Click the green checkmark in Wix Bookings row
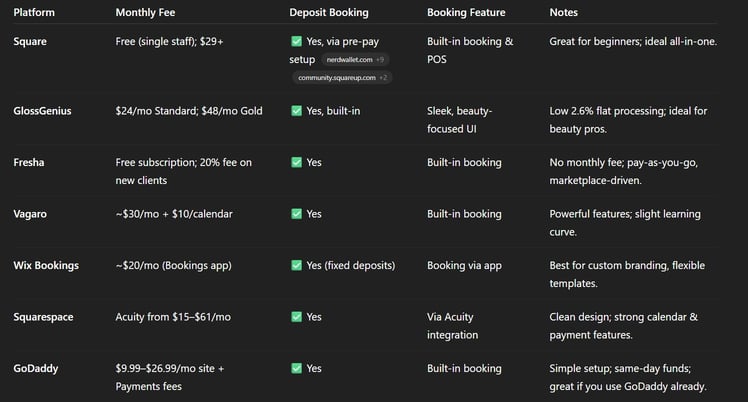The width and height of the screenshot is (748, 402). tap(296, 266)
